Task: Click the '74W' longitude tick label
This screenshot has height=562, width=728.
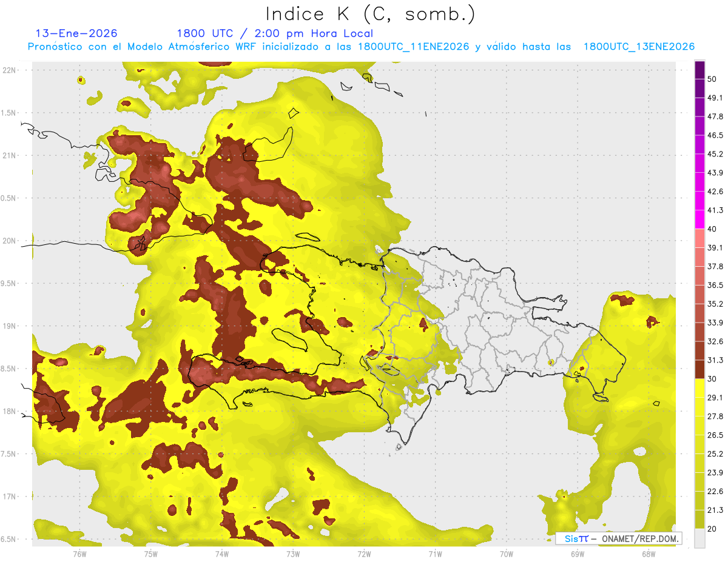Action: pos(221,554)
